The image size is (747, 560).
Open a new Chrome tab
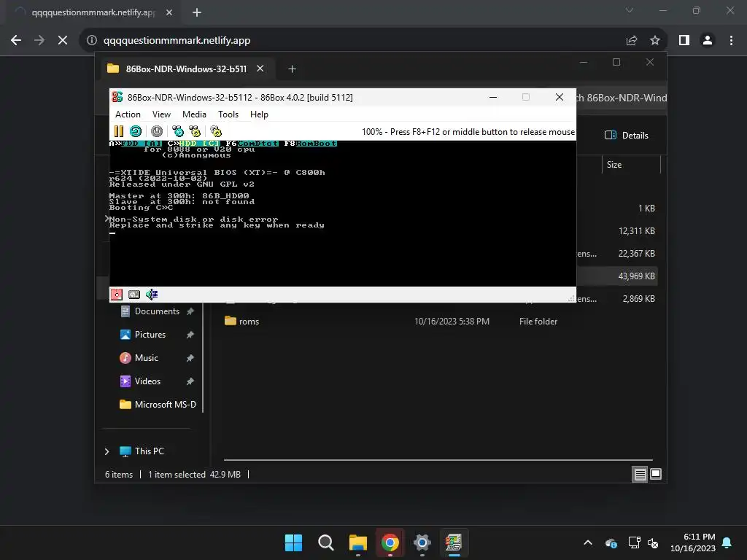197,12
